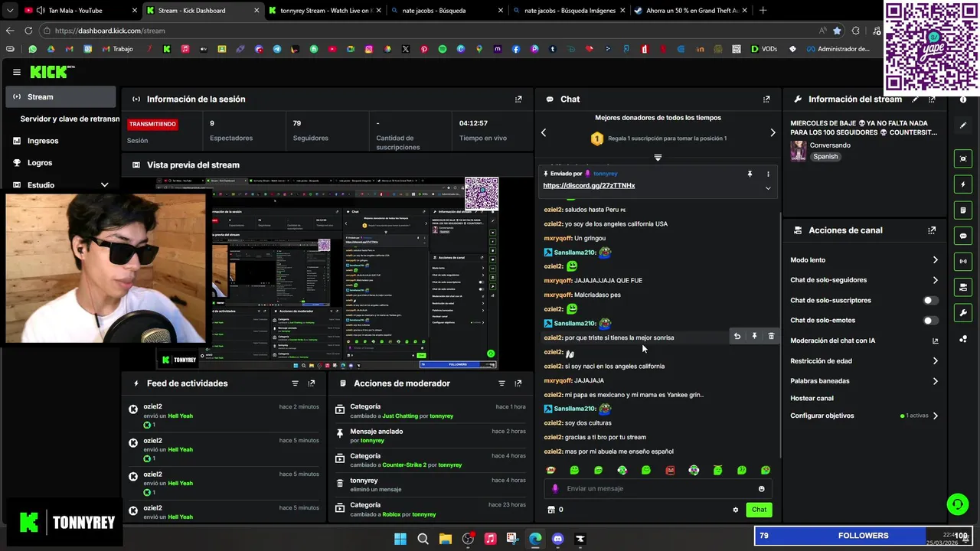This screenshot has width=980, height=551.
Task: Click the green Chat send button
Action: coord(759,510)
